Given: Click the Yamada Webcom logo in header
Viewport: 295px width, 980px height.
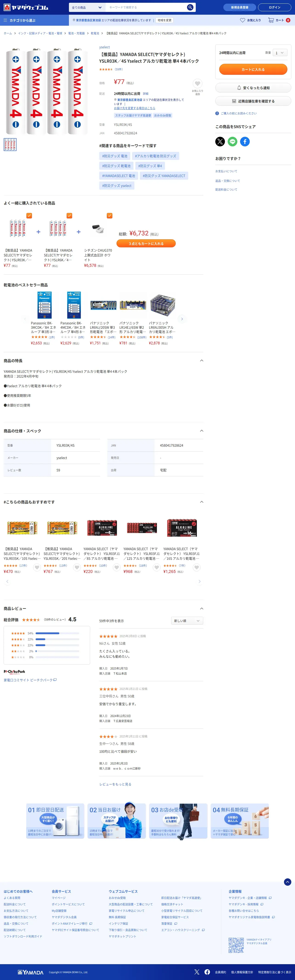Looking at the screenshot, I should (26, 7).
